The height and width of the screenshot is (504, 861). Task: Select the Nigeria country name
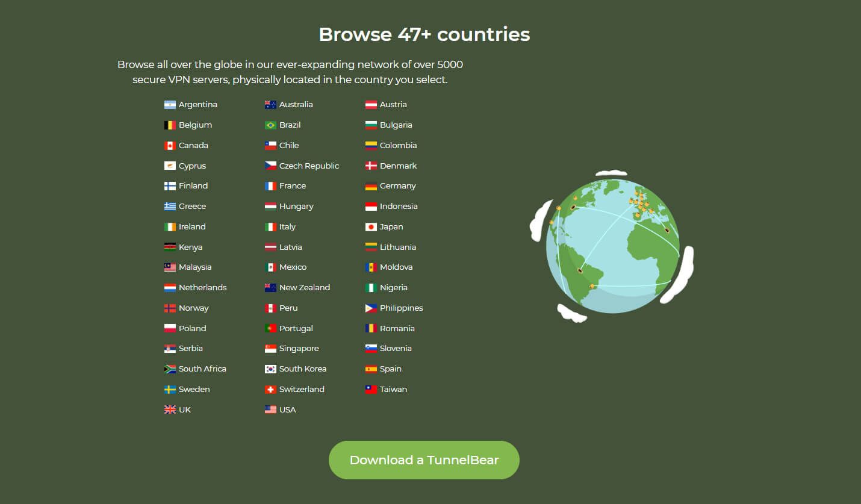tap(394, 288)
